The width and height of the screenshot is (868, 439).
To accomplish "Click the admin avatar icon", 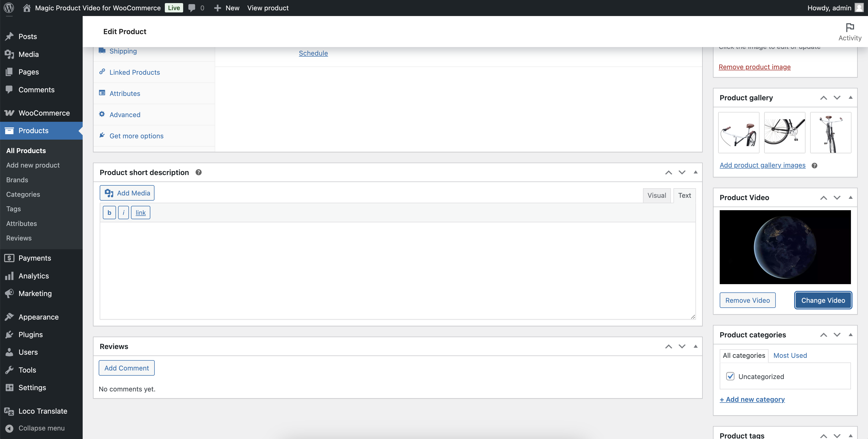I will (859, 8).
